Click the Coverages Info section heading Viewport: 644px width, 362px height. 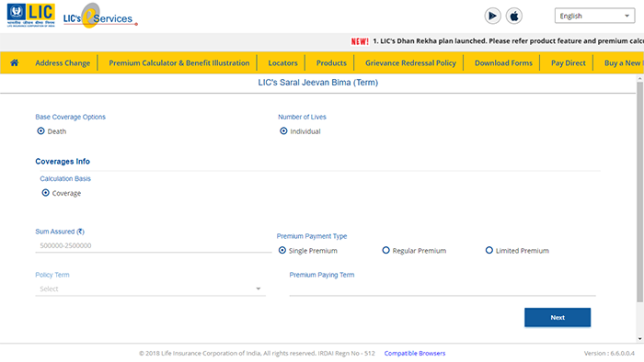(63, 161)
